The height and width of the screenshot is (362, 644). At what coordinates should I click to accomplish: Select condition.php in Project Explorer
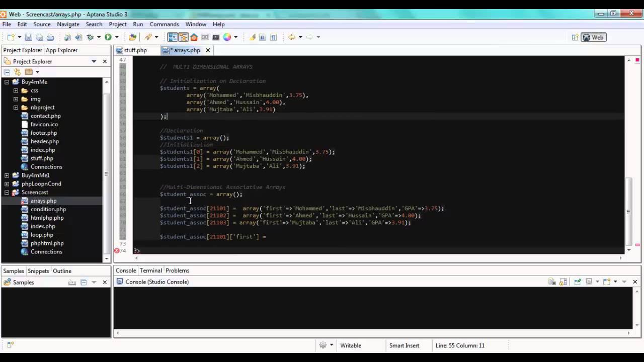coord(48,209)
